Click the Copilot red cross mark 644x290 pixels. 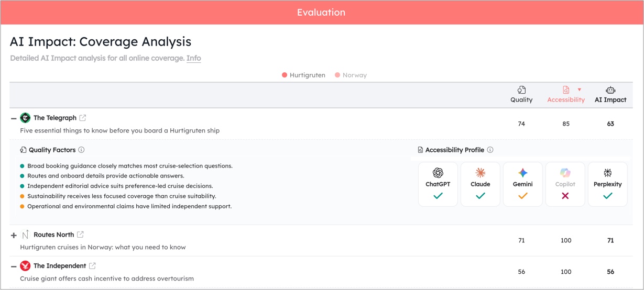[565, 196]
